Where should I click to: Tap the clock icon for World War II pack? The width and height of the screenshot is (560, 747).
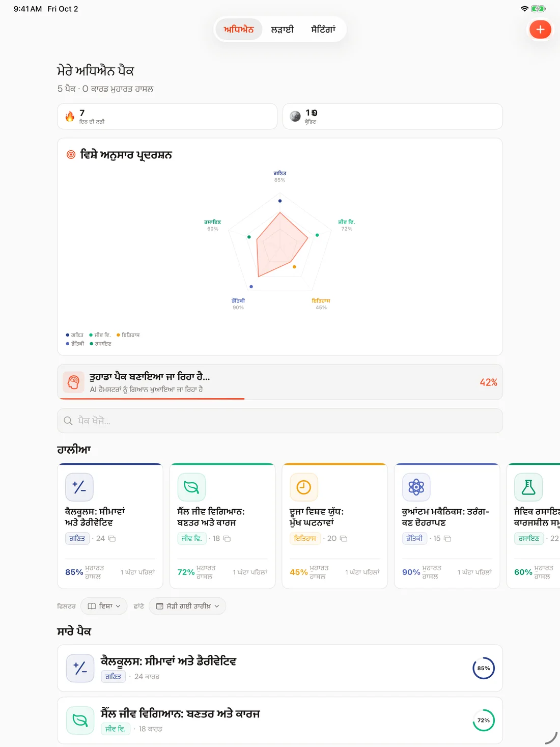tap(304, 487)
